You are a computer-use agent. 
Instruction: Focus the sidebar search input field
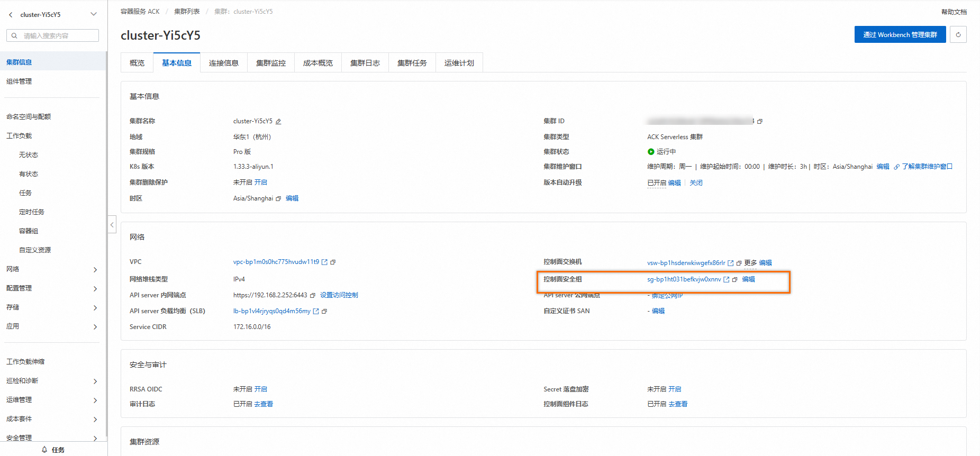tap(52, 35)
